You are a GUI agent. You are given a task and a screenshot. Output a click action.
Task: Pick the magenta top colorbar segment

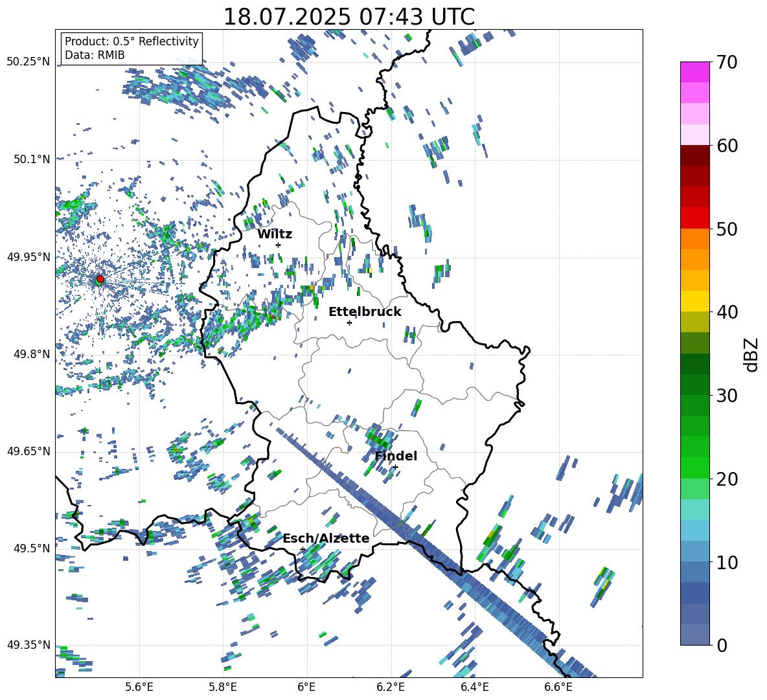pyautogui.click(x=694, y=72)
